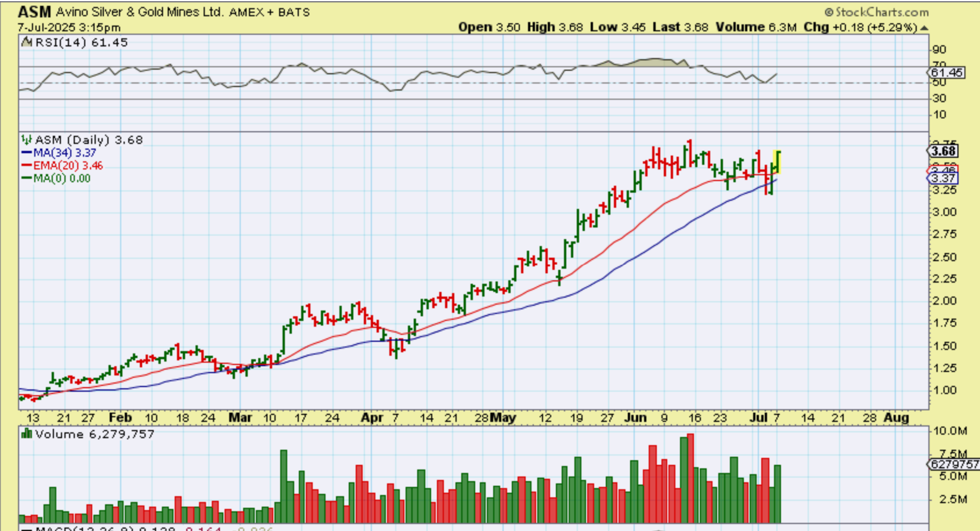Click the RSI indicator icon beside RSI(14)
This screenshot has width=980, height=531.
pyautogui.click(x=27, y=42)
